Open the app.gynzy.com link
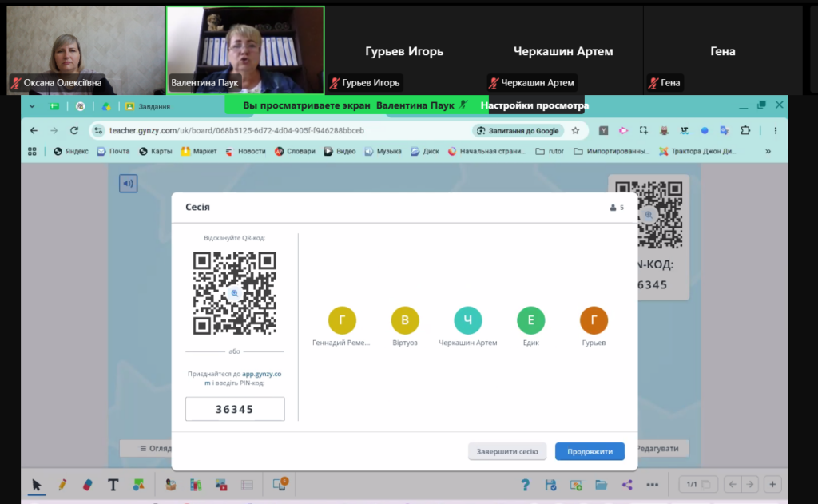Image resolution: width=818 pixels, height=504 pixels. (244, 379)
